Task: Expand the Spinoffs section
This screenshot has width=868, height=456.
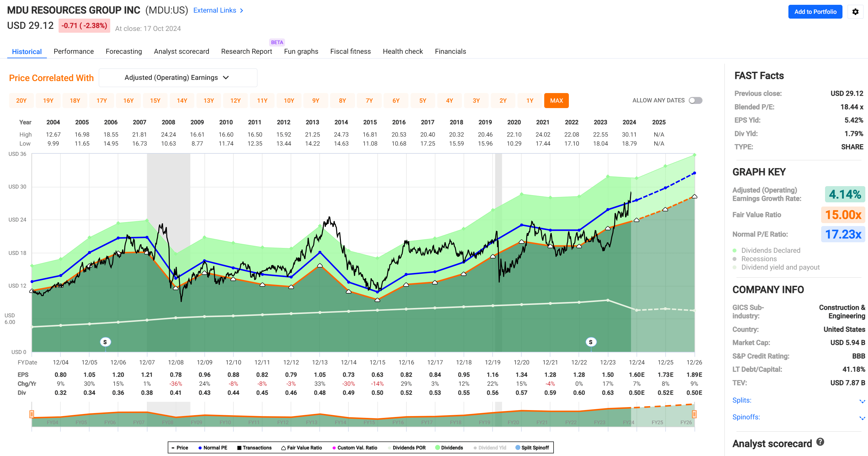Action: [862, 418]
